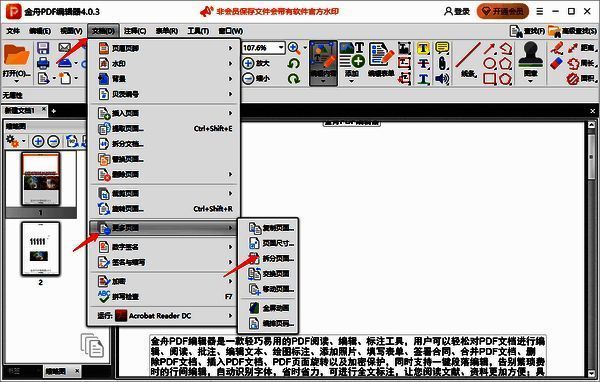The height and width of the screenshot is (382, 600).
Task: Click the Edit Form tool icon
Action: pyautogui.click(x=381, y=60)
